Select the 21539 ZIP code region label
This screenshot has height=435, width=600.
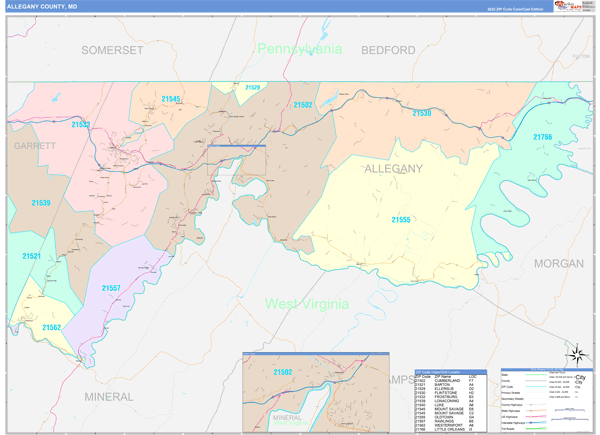point(41,203)
